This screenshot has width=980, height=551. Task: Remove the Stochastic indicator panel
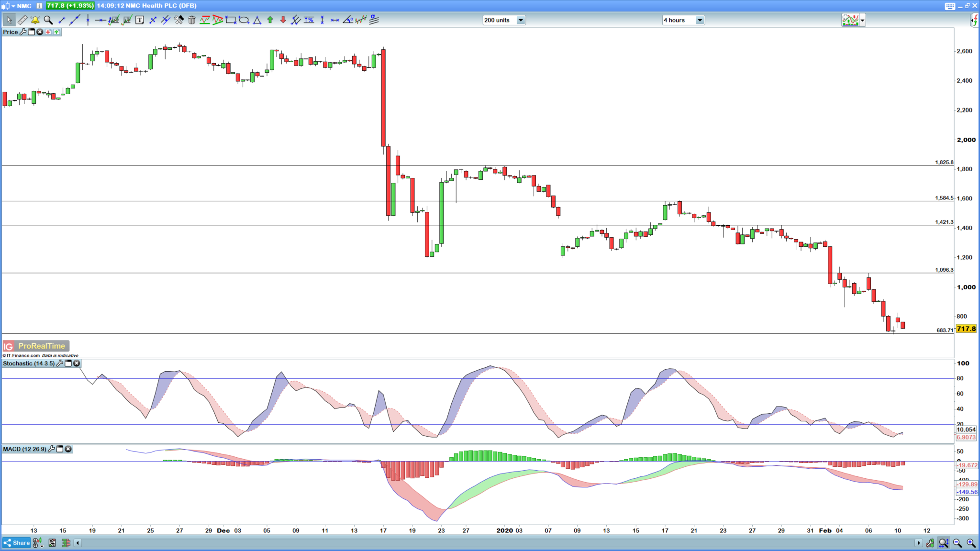pyautogui.click(x=77, y=364)
